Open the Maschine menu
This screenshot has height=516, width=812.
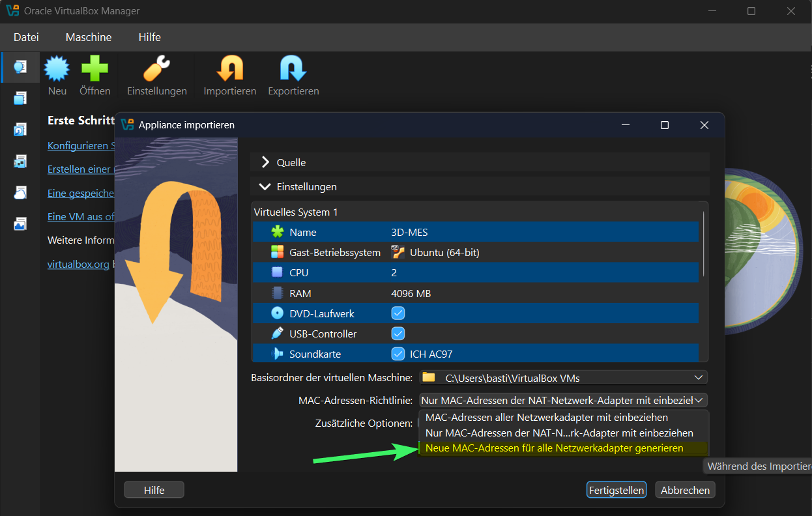click(89, 37)
